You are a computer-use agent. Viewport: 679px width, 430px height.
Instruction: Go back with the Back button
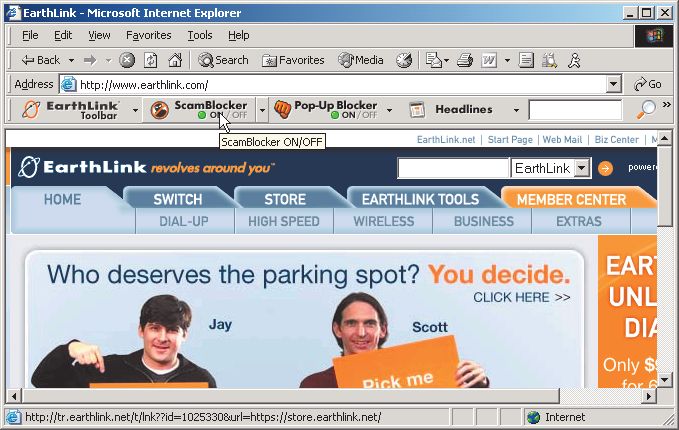[40, 60]
